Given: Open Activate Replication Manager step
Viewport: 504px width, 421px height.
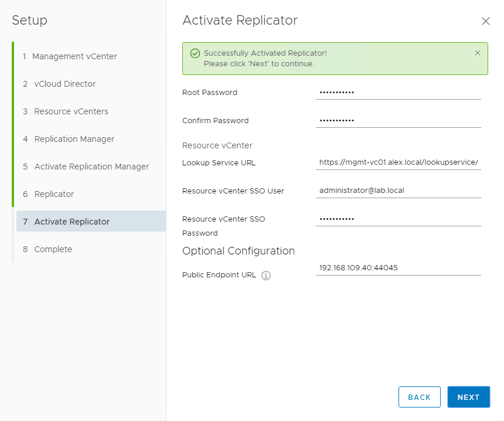Looking at the screenshot, I should (91, 167).
